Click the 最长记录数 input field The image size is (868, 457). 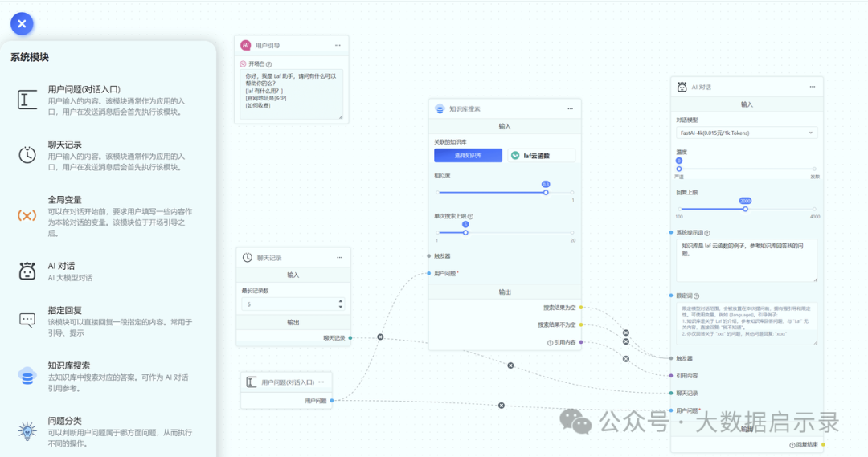click(293, 304)
